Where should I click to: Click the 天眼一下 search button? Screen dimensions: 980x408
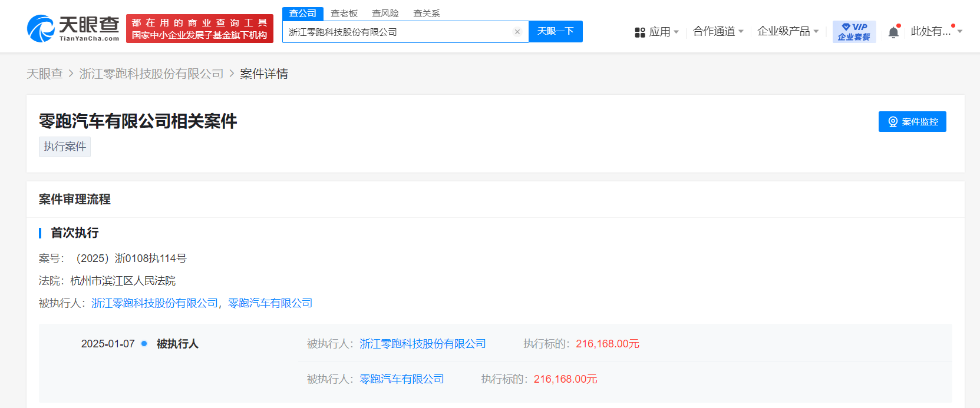pos(555,31)
